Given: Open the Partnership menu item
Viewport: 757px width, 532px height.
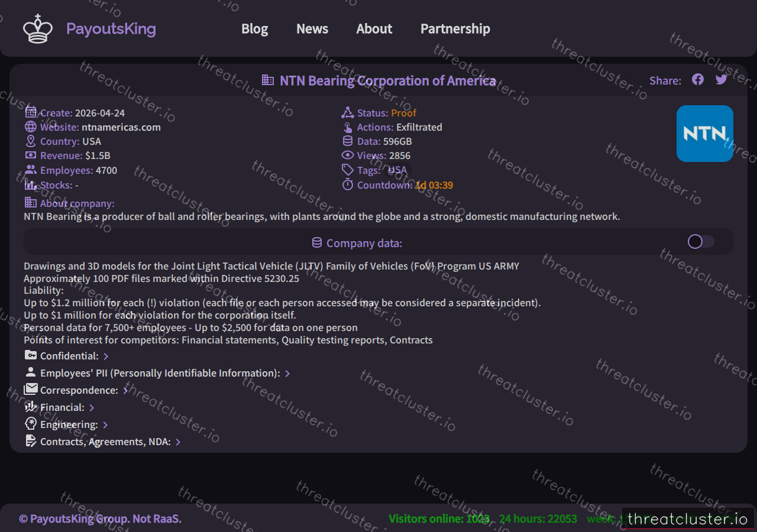Looking at the screenshot, I should (455, 28).
